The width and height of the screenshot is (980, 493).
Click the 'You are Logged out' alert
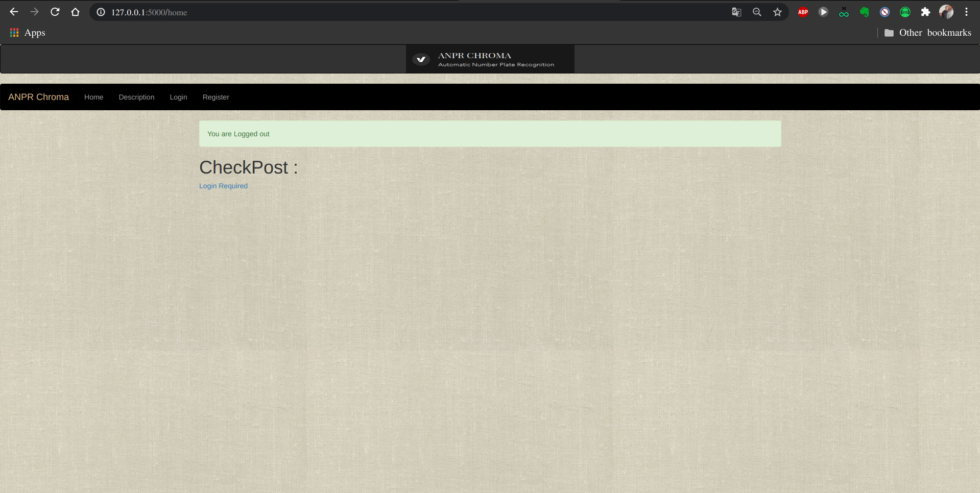click(490, 134)
